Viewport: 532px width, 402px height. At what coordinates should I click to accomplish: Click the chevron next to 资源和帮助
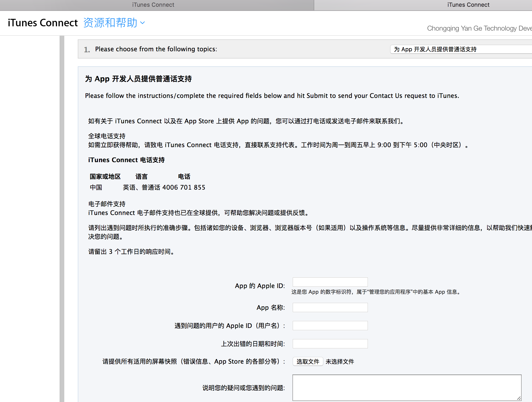click(142, 23)
